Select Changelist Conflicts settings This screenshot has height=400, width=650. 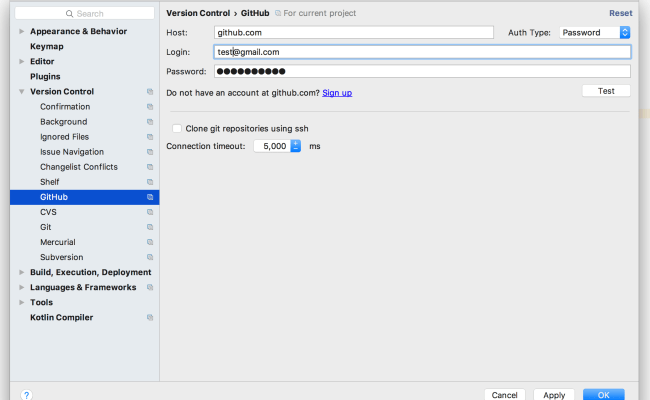(x=79, y=167)
